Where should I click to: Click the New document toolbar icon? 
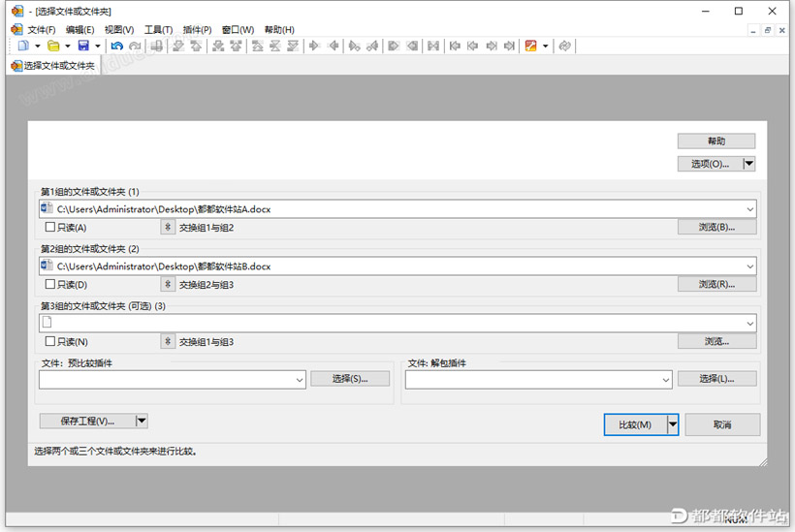click(x=23, y=47)
